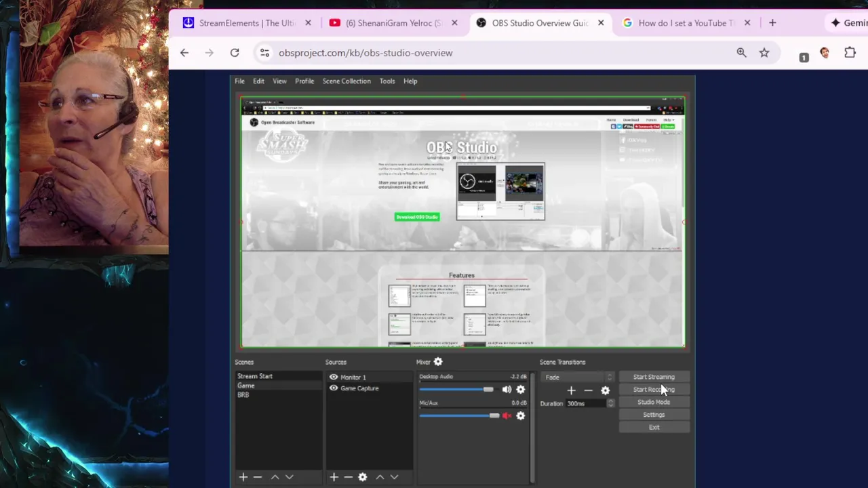This screenshot has height=488, width=868.
Task: Toggle visibility eye for Game Capture source
Action: tap(334, 388)
